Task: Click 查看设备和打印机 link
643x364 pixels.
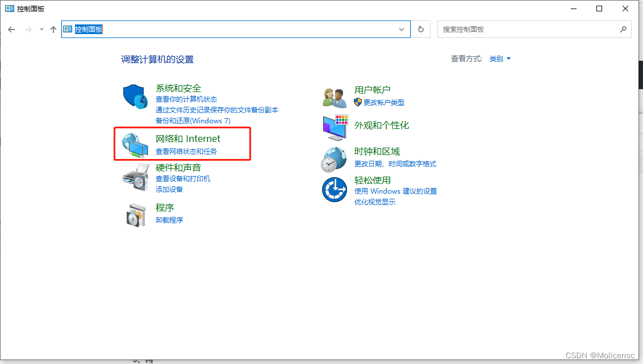Action: (x=183, y=179)
